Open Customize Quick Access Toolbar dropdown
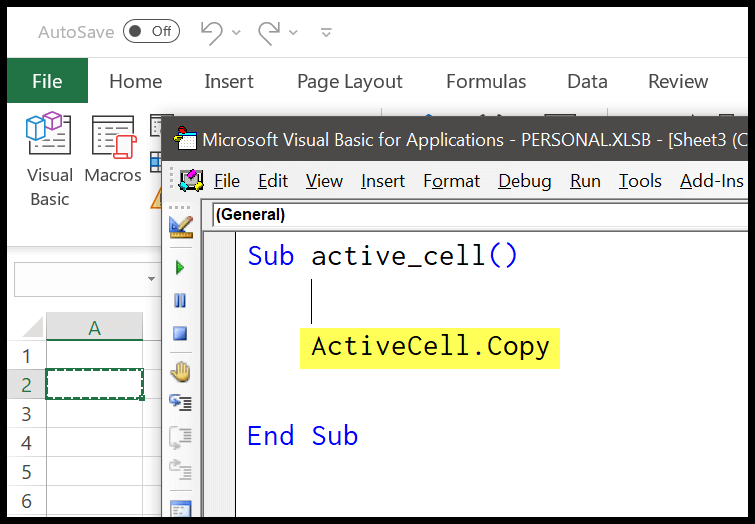Image resolution: width=755 pixels, height=524 pixels. point(326,33)
